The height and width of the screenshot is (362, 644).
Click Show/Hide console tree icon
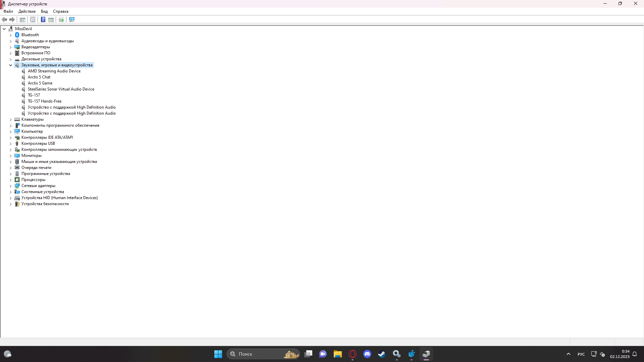tap(22, 19)
